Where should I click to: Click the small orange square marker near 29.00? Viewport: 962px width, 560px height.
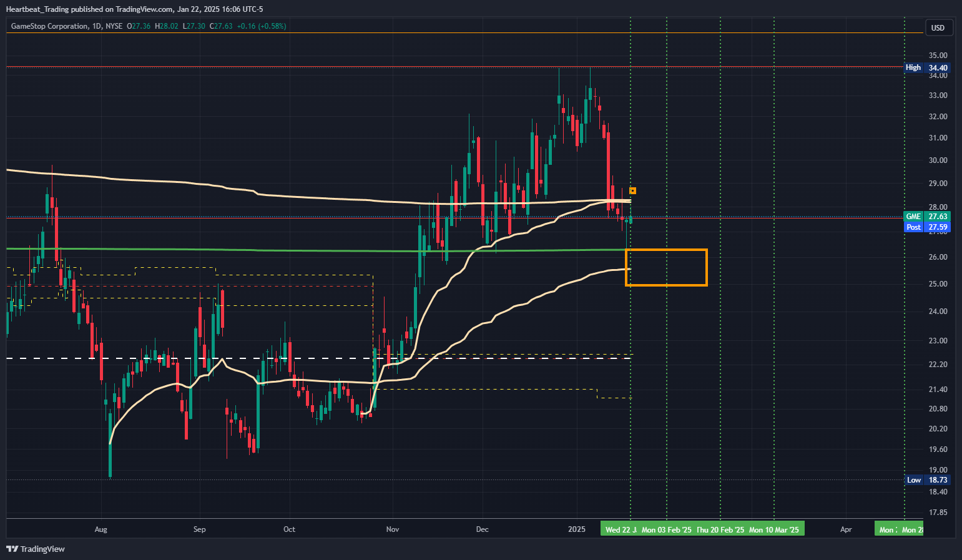[x=633, y=190]
